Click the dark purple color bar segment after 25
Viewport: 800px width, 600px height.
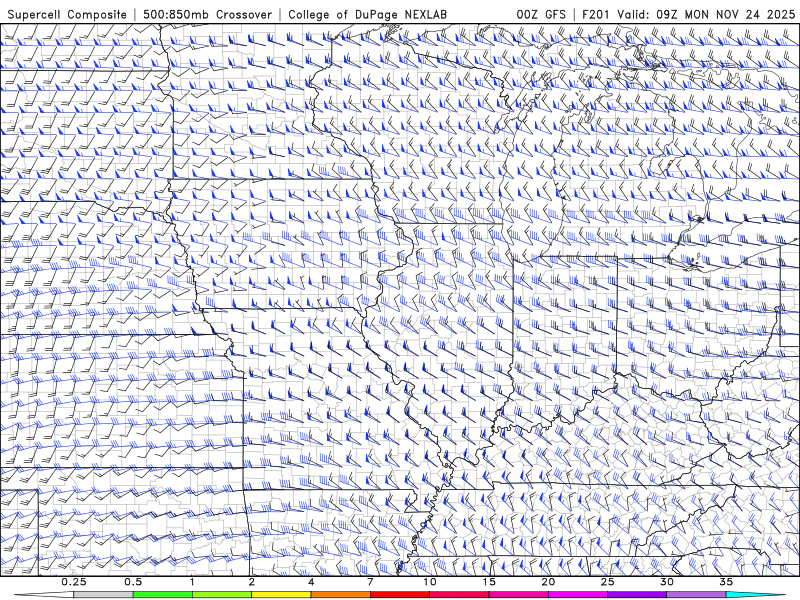pos(637,595)
